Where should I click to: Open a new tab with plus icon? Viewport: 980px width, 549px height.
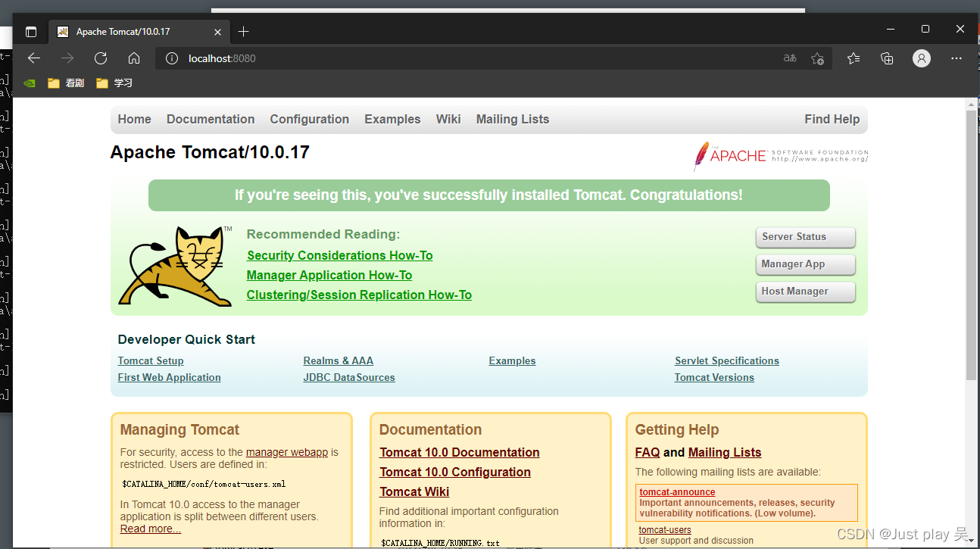pos(243,32)
